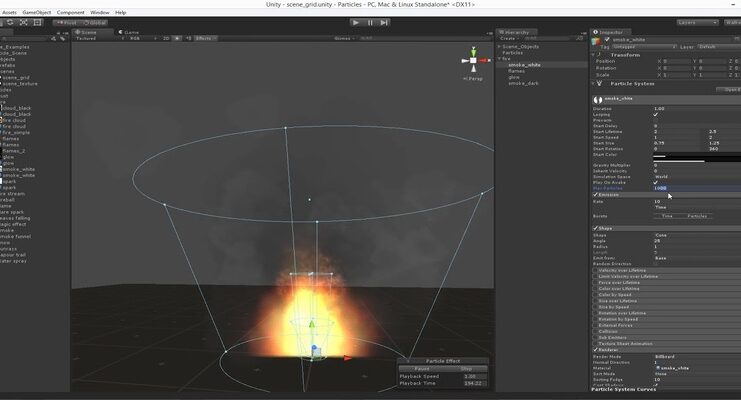Click the Inspector tab info icon
Screen dimensions: 741x400
coord(595,32)
